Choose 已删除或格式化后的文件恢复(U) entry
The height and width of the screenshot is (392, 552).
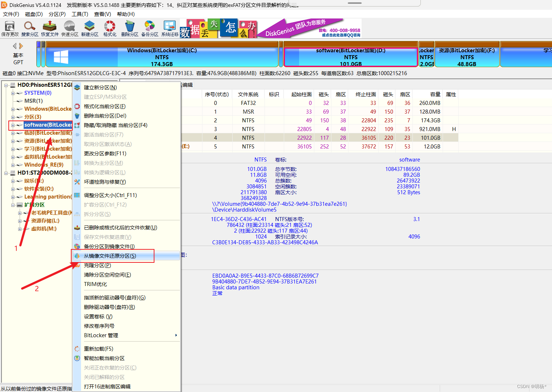(126, 228)
